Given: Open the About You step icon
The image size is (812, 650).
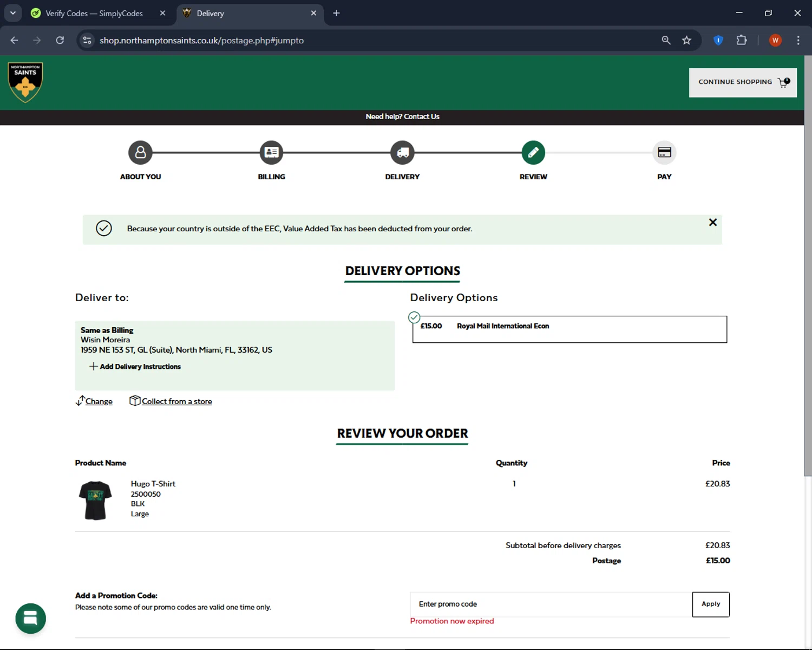Looking at the screenshot, I should [x=140, y=153].
